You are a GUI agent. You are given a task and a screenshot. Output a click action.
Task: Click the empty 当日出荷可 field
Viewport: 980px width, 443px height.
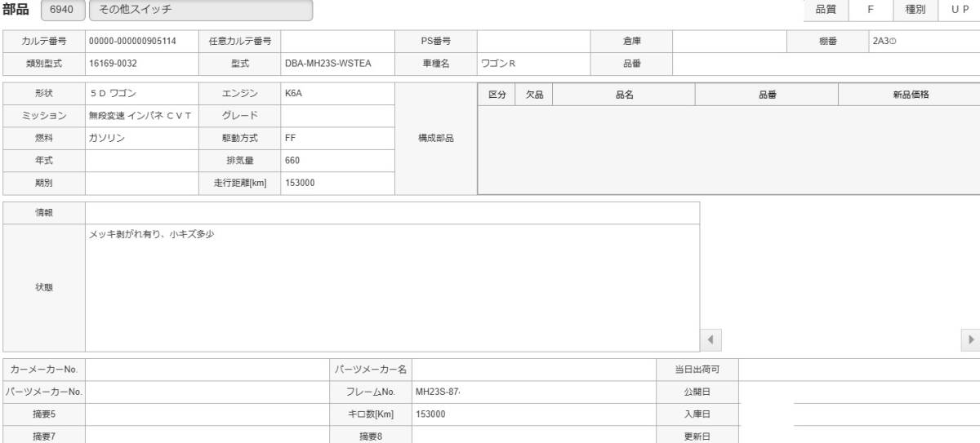coord(859,370)
